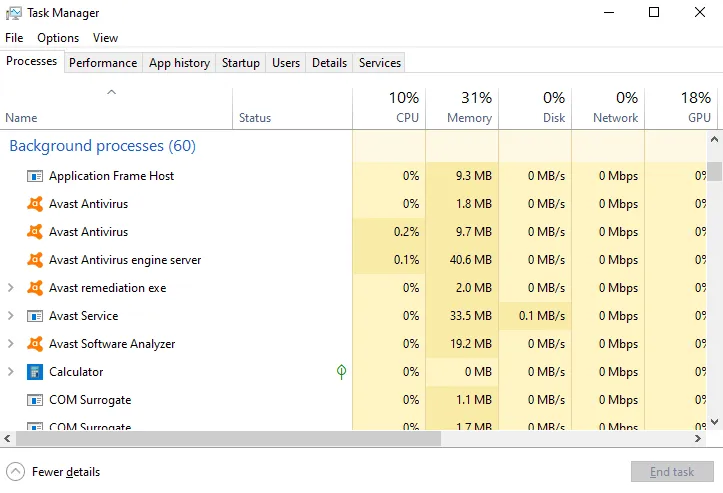This screenshot has width=723, height=493.
Task: Sort processes by Disk column
Action: 535,109
